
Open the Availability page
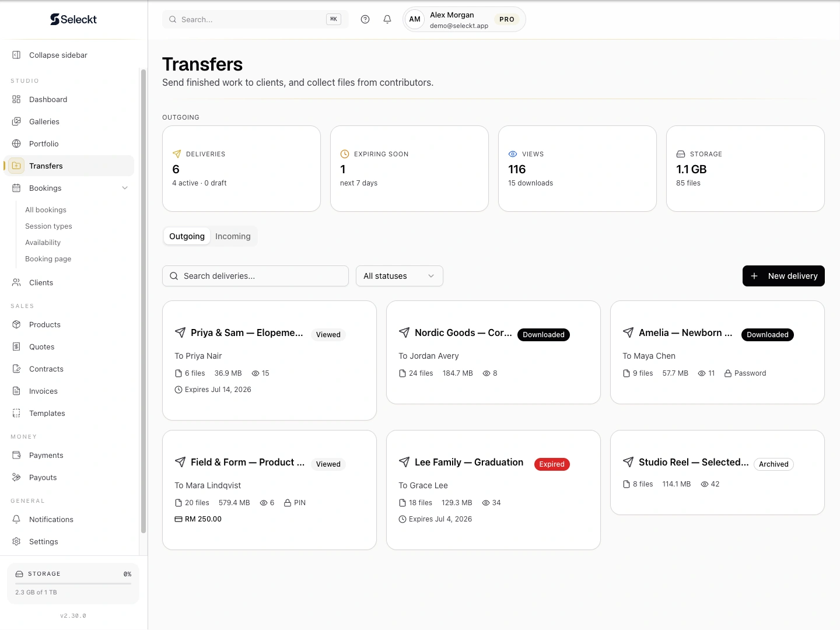pos(43,243)
